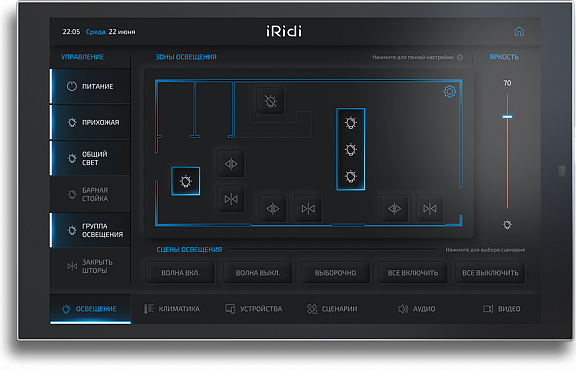Toggle the middle bulb in vertical group
The image size is (576, 370).
pos(350,150)
